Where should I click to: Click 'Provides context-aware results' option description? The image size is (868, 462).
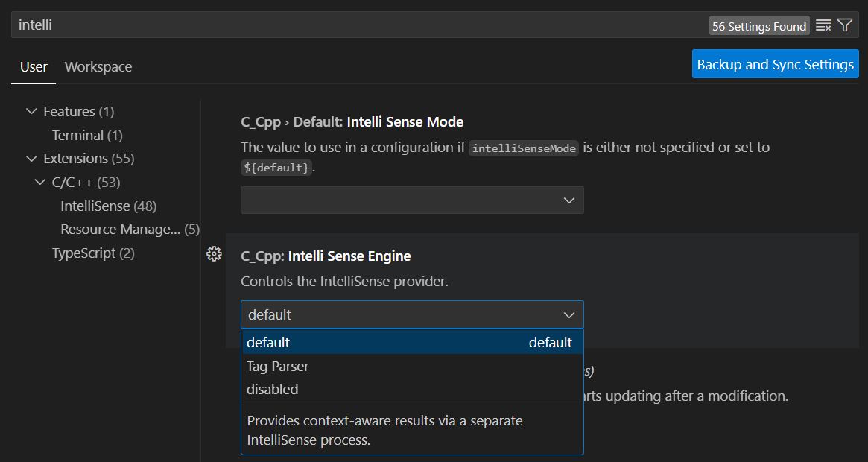coord(384,431)
